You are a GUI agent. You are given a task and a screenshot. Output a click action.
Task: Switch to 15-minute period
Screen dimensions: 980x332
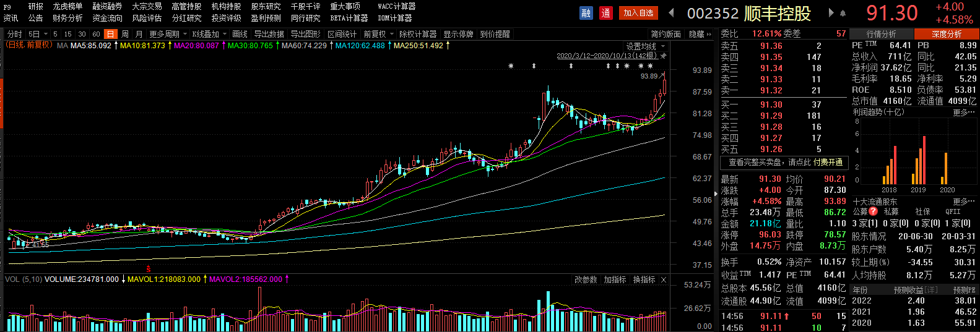click(67, 34)
